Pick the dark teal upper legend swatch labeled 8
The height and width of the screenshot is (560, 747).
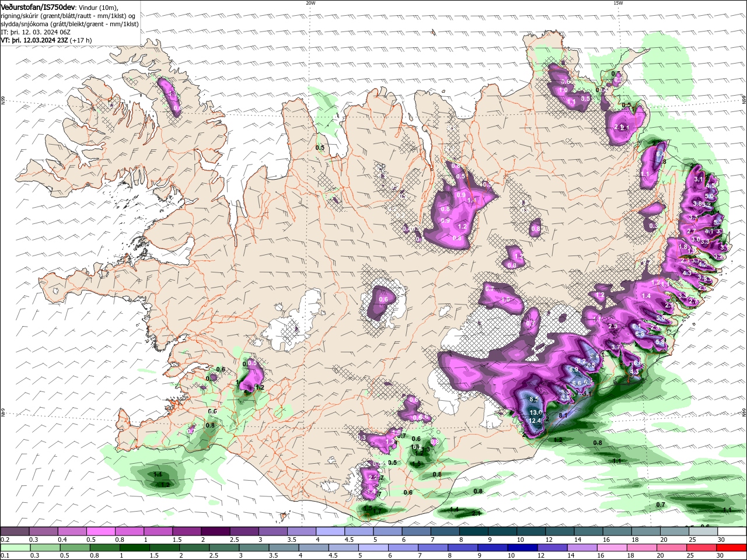pos(474,531)
